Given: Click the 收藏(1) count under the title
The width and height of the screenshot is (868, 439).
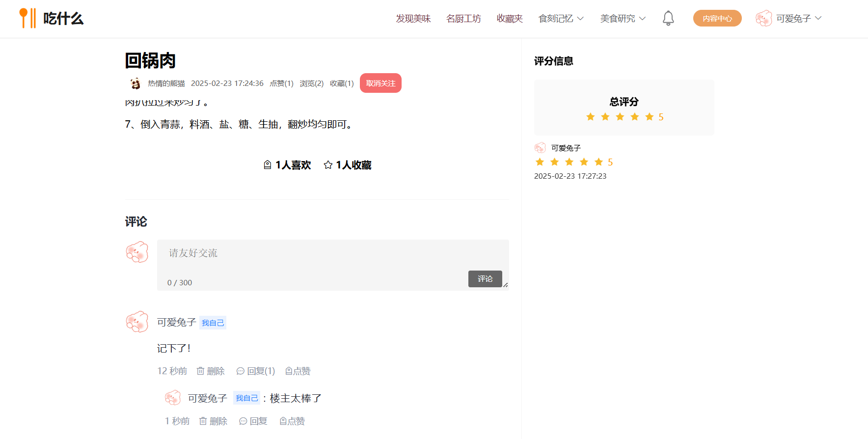Looking at the screenshot, I should click(342, 83).
